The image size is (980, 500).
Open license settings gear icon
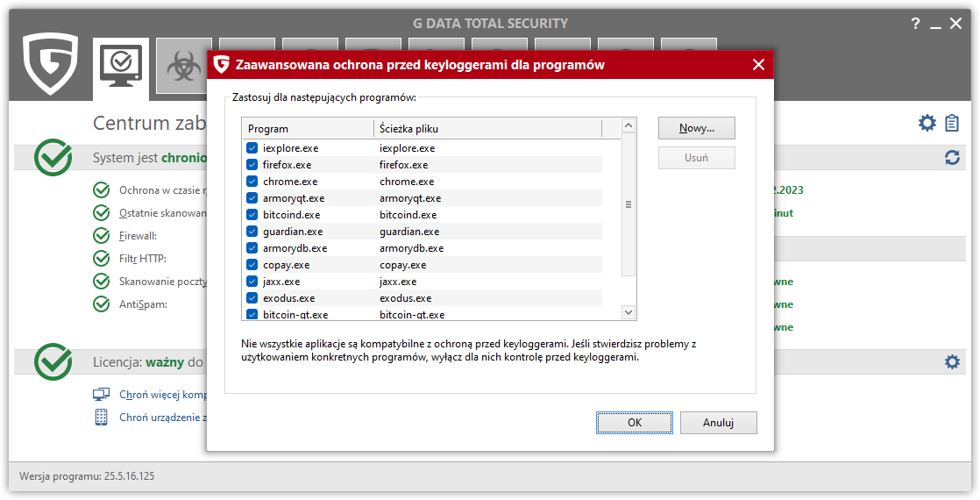pos(952,361)
